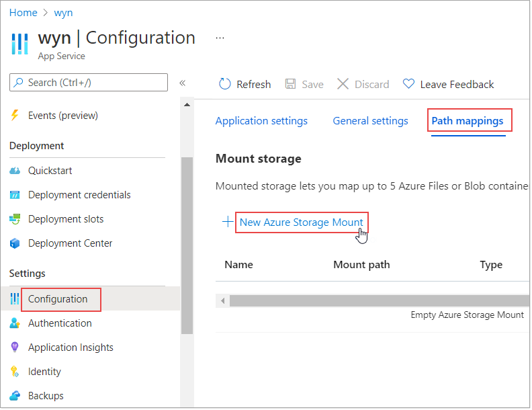Viewport: 532px width, 410px height.
Task: Open Backups settings
Action: coord(46,396)
